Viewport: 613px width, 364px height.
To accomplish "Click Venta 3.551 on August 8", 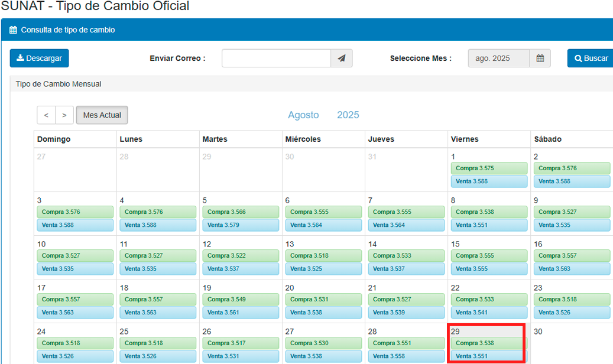I will pos(489,225).
